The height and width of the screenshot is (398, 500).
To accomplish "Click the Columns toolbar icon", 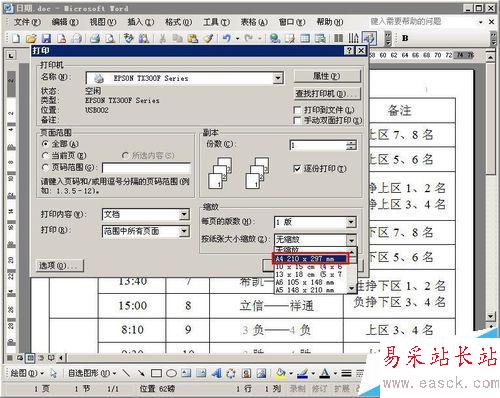I will tap(338, 38).
